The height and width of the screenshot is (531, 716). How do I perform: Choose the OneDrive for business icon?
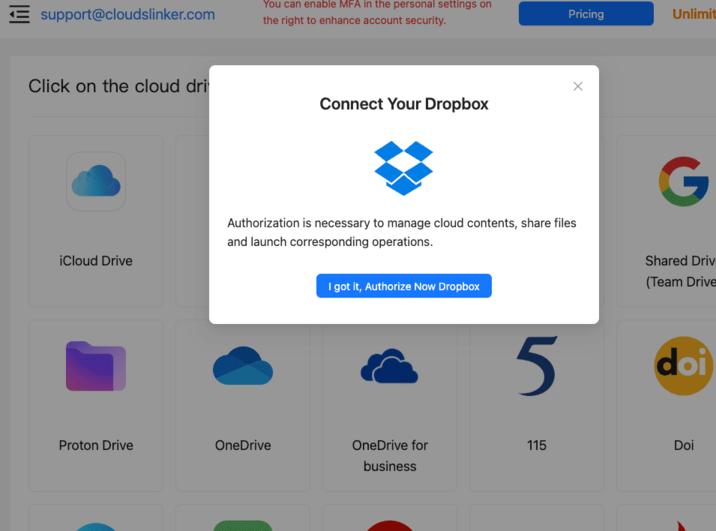390,366
